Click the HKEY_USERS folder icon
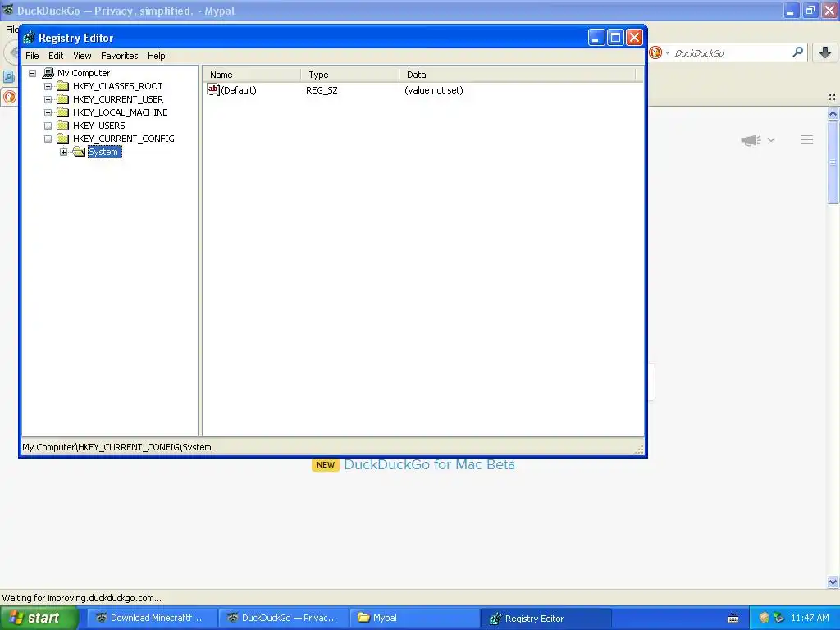The image size is (840, 630). coord(63,126)
